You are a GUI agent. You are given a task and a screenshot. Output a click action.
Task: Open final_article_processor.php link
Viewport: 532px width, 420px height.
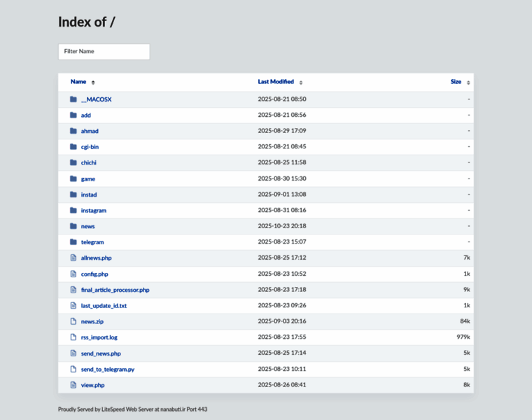(115, 290)
